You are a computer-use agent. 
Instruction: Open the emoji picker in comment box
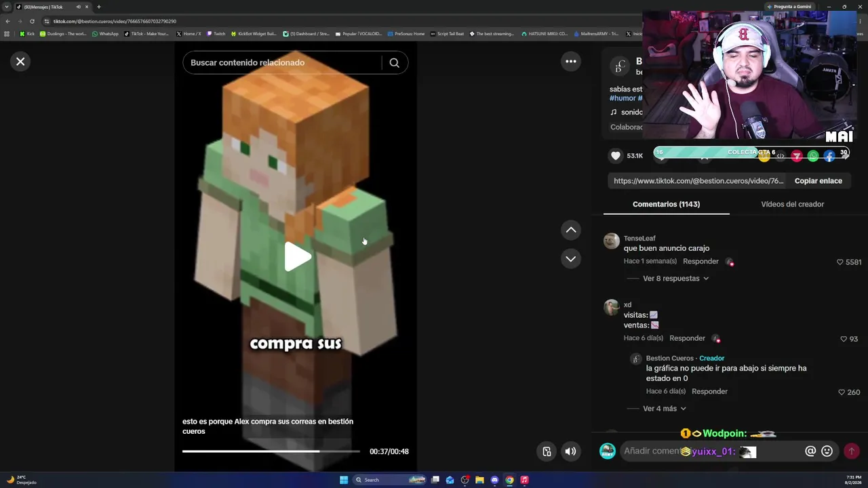(827, 451)
